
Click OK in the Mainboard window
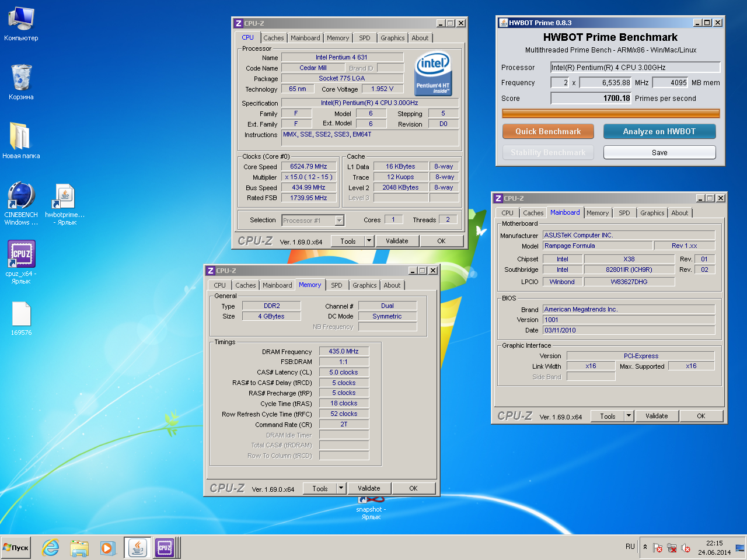pos(701,416)
